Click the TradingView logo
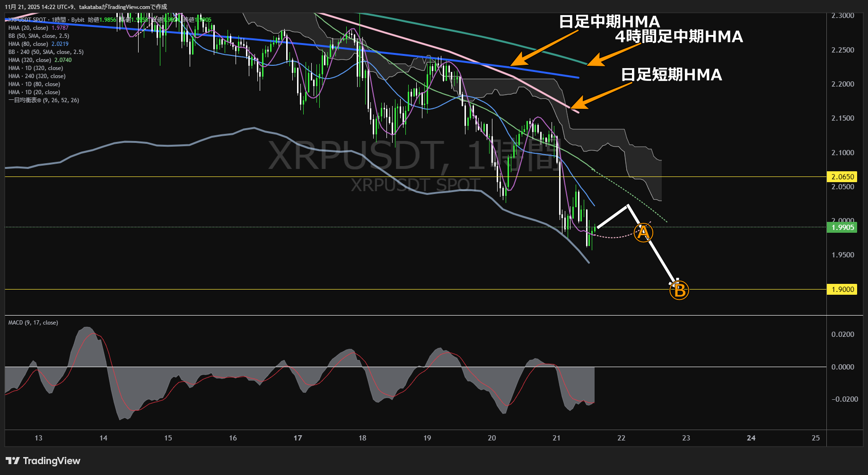The width and height of the screenshot is (868, 475). 43,461
